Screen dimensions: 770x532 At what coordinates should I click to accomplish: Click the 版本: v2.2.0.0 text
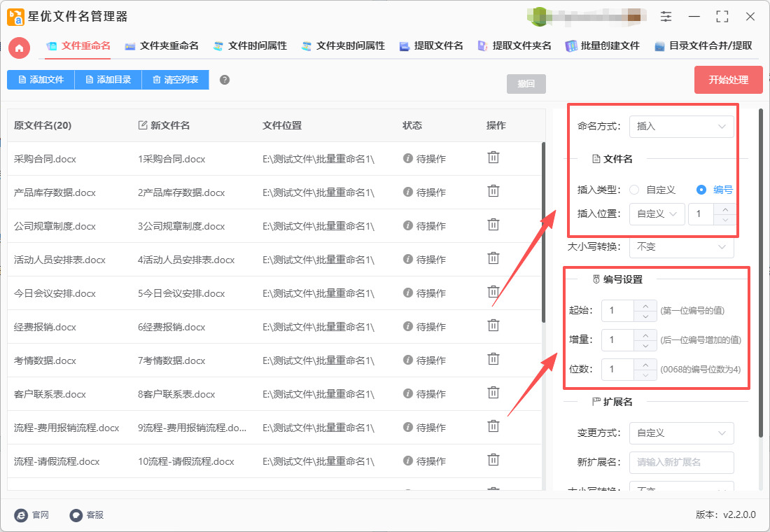click(726, 514)
